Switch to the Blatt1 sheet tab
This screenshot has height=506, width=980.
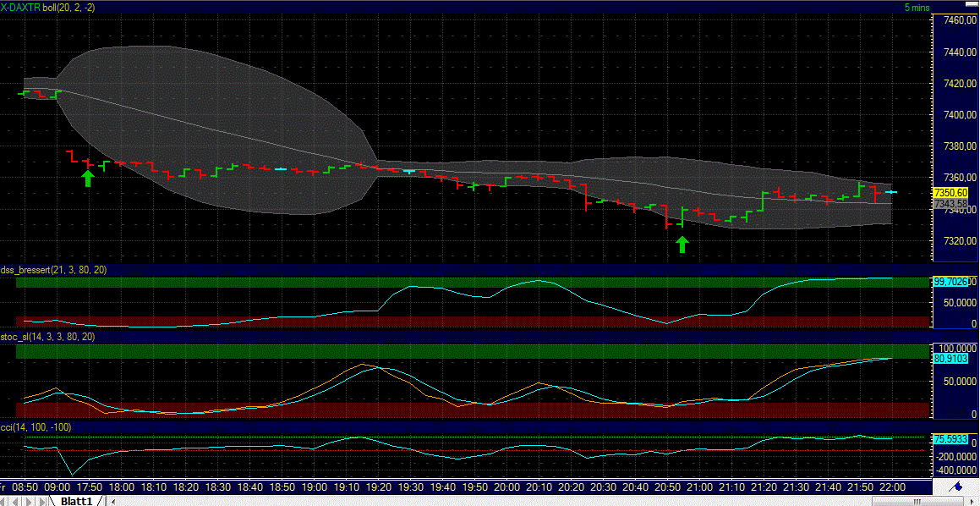click(76, 500)
